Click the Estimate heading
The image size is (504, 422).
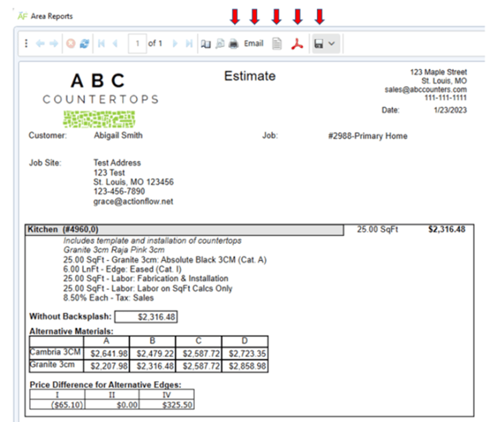250,76
